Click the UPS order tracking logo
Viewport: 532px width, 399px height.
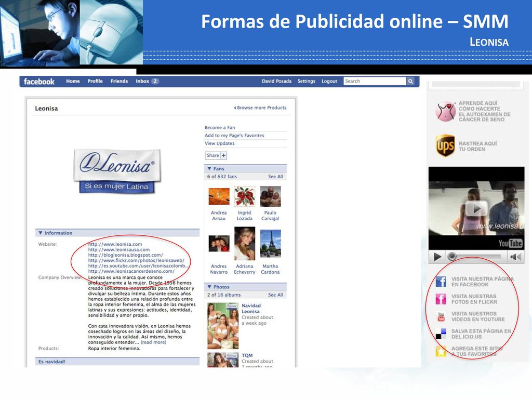point(445,145)
